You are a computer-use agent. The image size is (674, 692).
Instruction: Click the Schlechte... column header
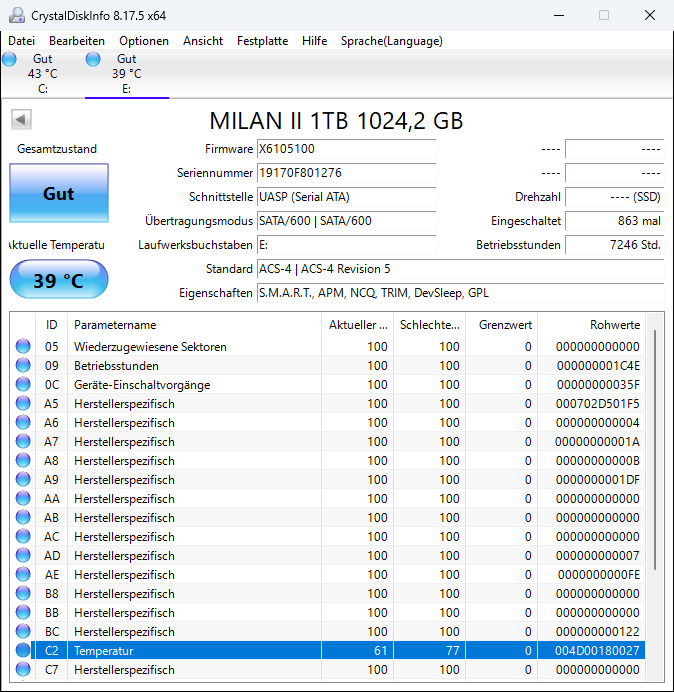(x=429, y=325)
